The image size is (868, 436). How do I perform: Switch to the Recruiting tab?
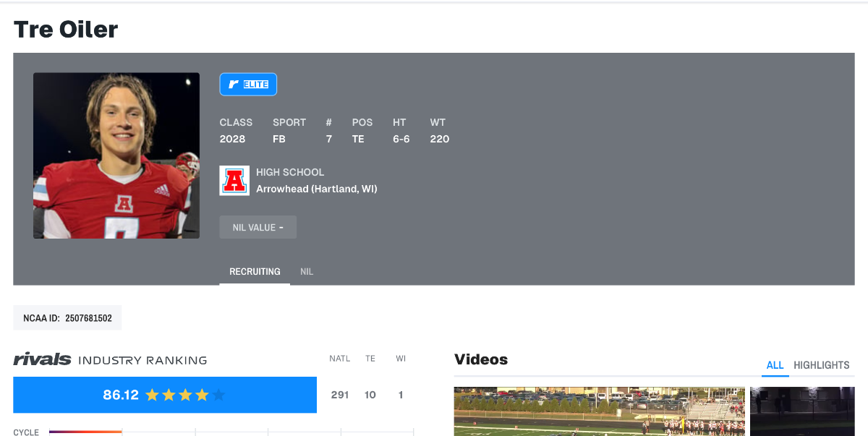click(255, 272)
